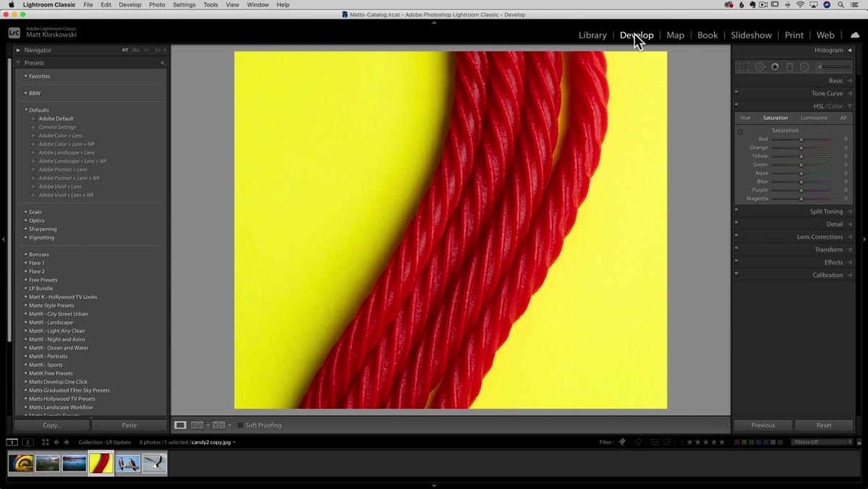Viewport: 868px width, 489px height.
Task: Open the Settings menu
Action: (x=184, y=4)
